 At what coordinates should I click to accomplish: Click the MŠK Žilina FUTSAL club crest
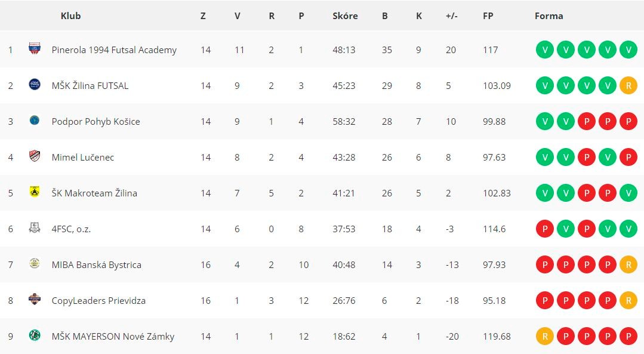pyautogui.click(x=35, y=84)
